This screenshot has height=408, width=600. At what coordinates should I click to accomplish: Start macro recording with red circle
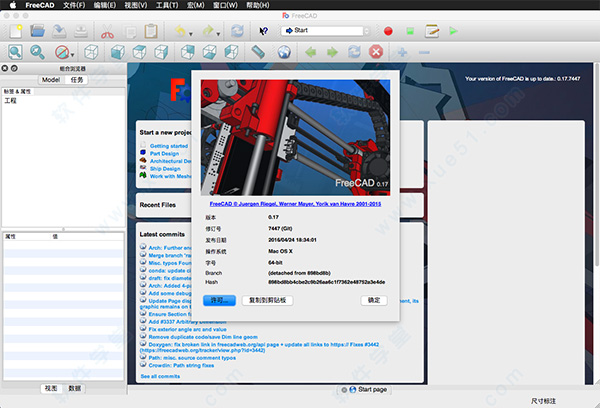click(x=388, y=31)
